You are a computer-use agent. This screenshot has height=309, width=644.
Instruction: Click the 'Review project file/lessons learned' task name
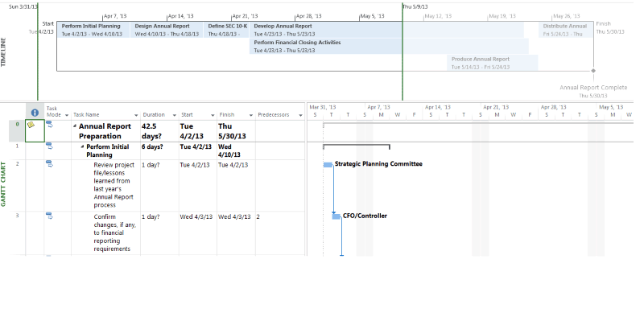pyautogui.click(x=114, y=184)
